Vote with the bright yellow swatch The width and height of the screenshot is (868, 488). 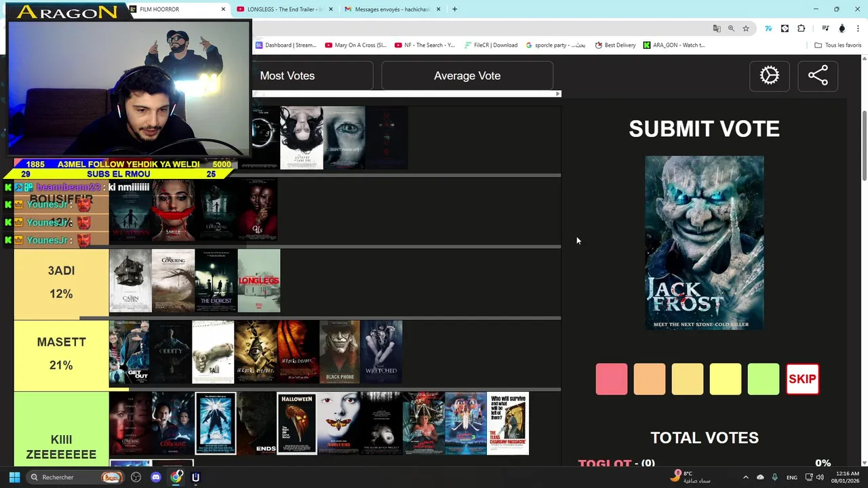pos(726,379)
